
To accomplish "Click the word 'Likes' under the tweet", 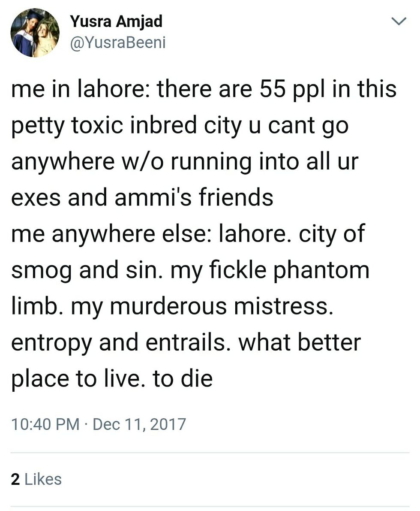I will point(43,479).
